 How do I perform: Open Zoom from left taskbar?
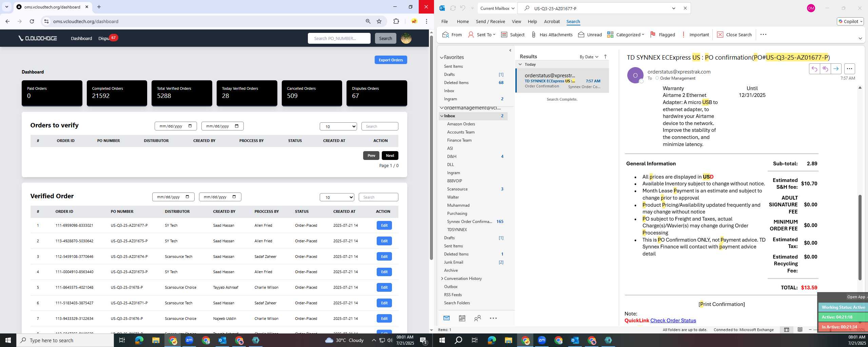coord(189,340)
